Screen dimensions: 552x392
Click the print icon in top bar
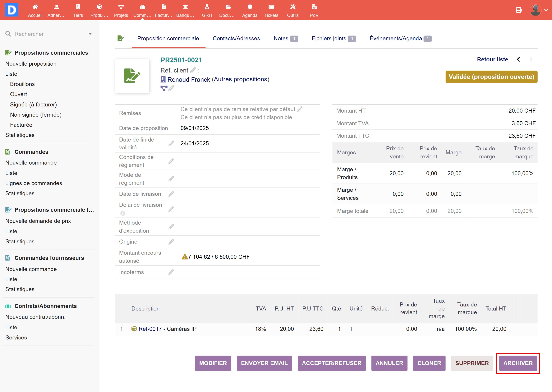coord(518,10)
